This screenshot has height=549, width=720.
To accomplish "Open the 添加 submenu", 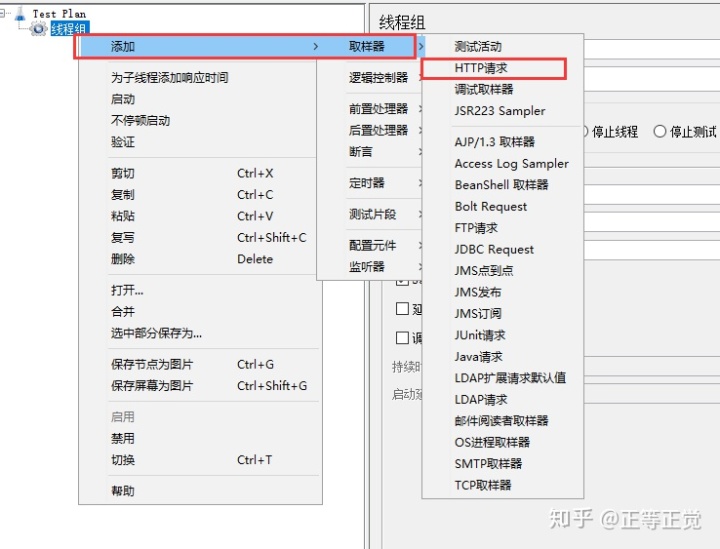I will point(198,46).
